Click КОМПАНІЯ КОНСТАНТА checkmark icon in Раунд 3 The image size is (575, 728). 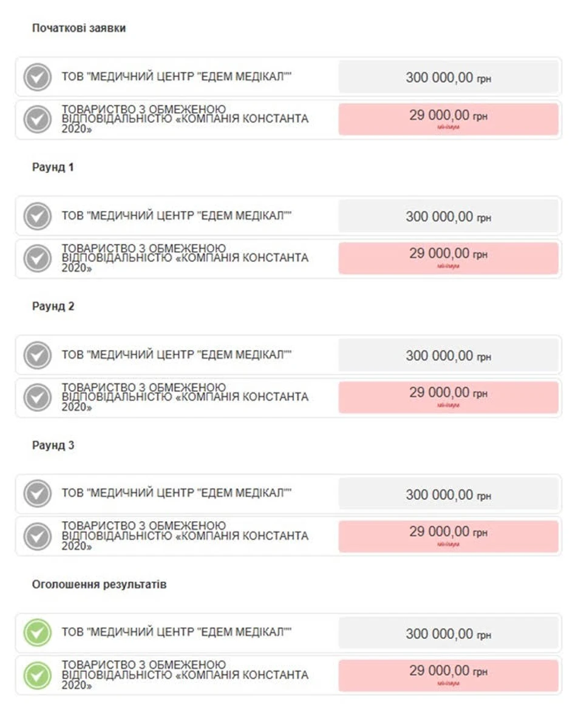(37, 537)
